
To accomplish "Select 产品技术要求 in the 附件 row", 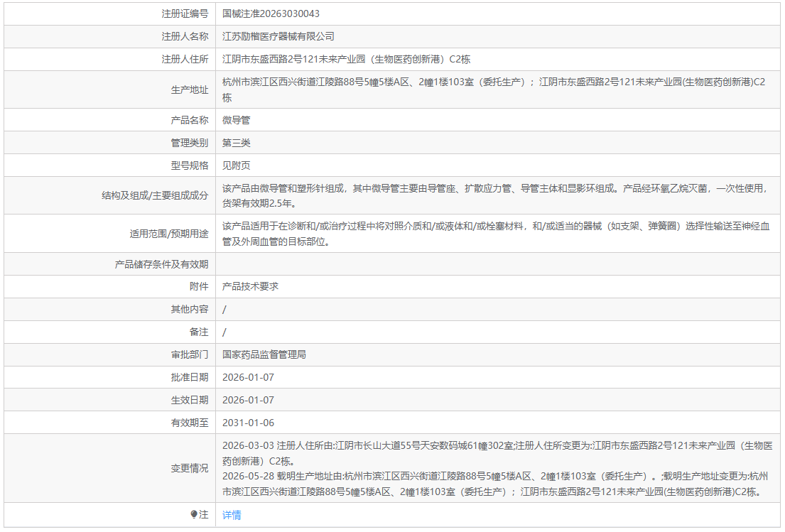I will pyautogui.click(x=250, y=286).
